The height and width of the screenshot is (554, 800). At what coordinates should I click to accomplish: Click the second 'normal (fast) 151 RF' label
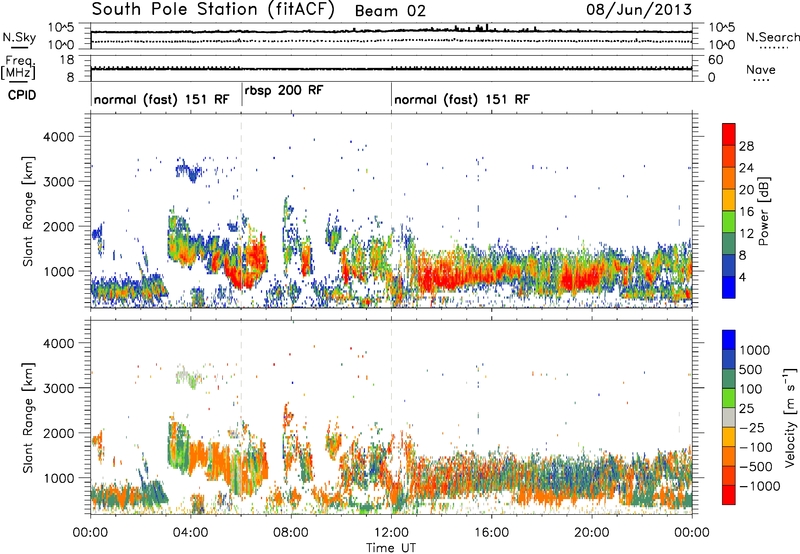pyautogui.click(x=462, y=99)
